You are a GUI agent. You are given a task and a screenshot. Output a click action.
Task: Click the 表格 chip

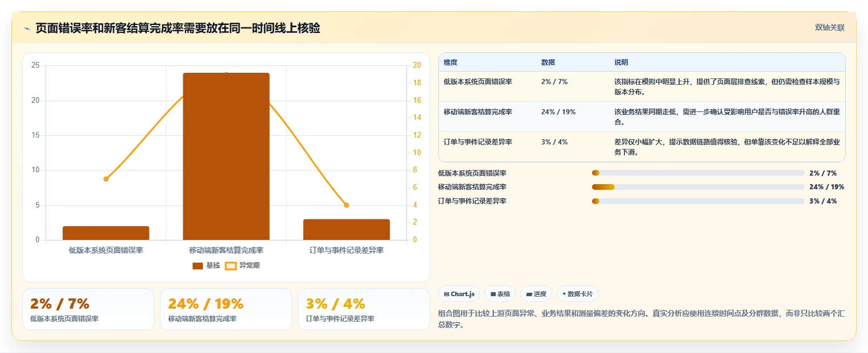point(500,294)
